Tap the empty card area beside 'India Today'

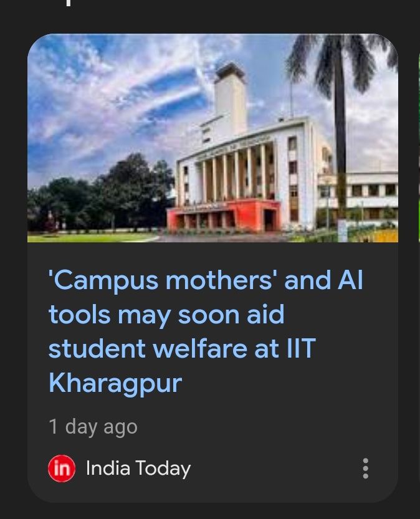[x=275, y=469]
